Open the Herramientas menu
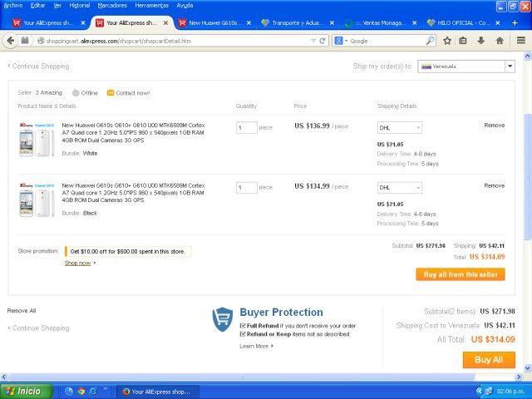532x399 pixels. 151,6
